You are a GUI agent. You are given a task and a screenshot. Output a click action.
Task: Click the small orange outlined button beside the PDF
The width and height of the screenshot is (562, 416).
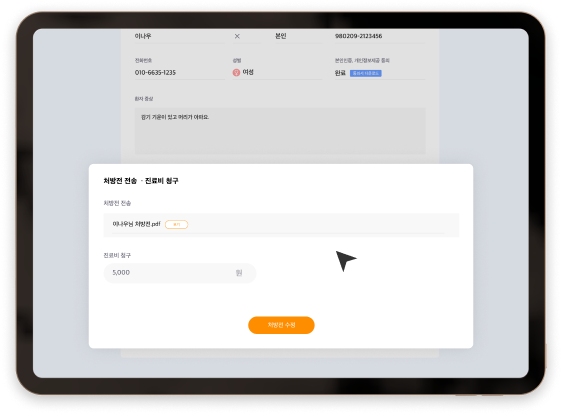pyautogui.click(x=176, y=224)
